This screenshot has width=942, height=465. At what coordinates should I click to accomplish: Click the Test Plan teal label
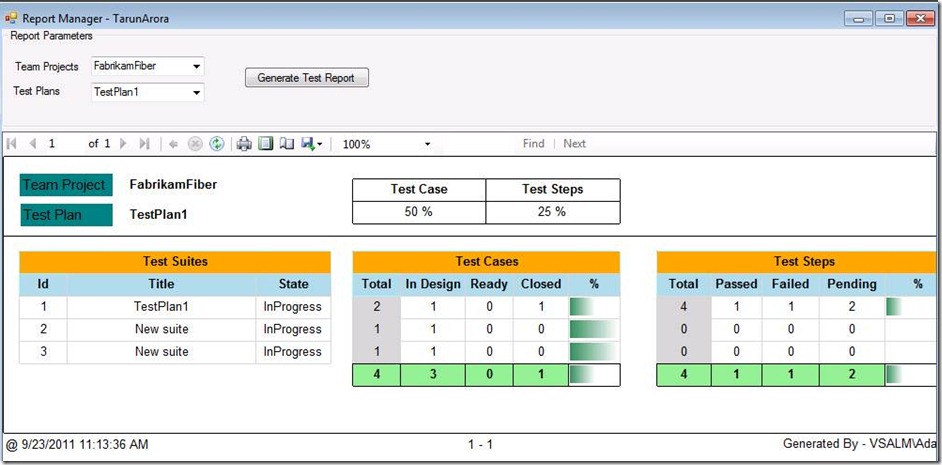[66, 214]
